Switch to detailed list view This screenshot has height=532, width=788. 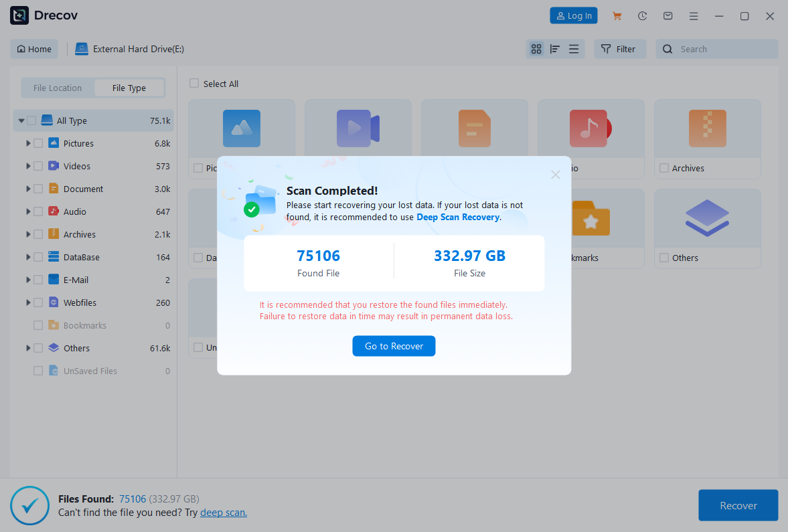point(574,48)
